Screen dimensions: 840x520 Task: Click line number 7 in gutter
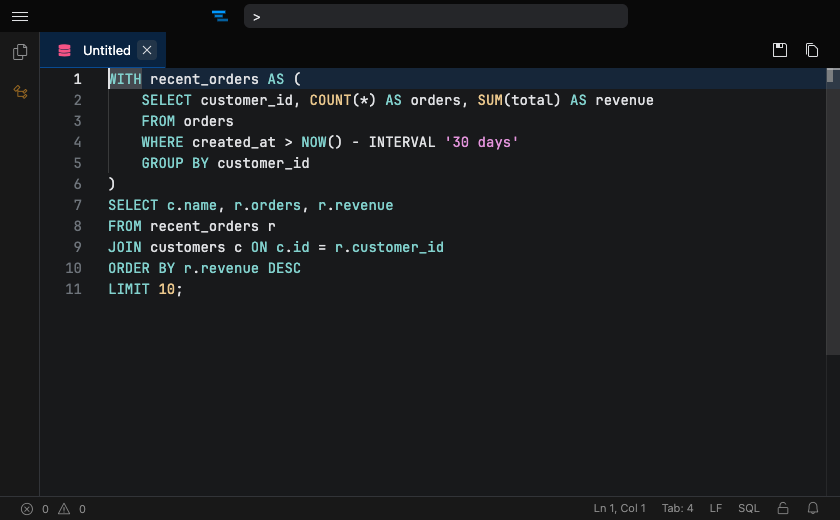[x=77, y=205]
